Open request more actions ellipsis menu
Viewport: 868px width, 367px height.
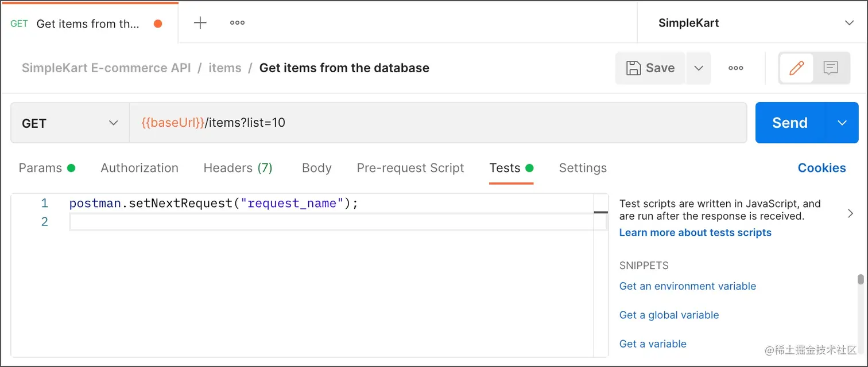[735, 68]
